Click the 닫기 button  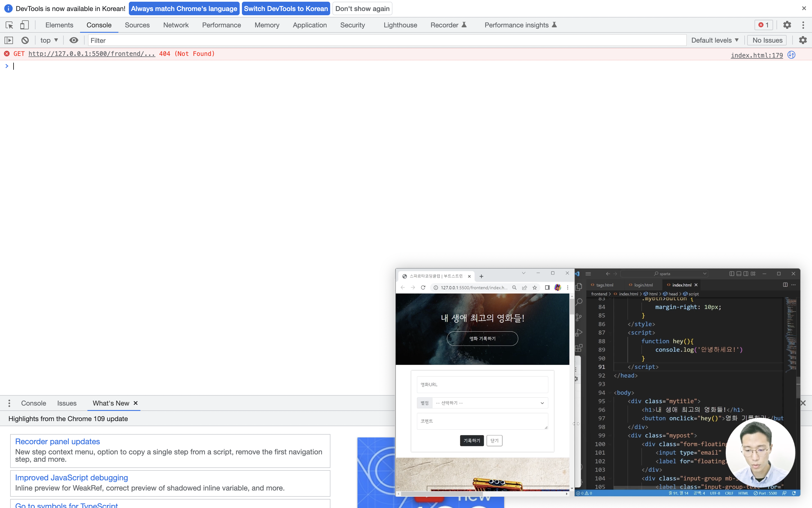[x=495, y=441]
